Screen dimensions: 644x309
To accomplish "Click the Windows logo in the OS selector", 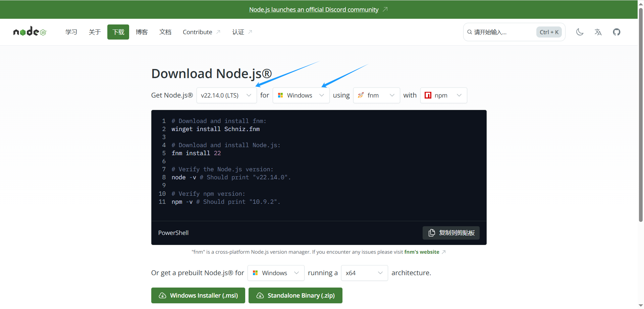I will tap(280, 95).
